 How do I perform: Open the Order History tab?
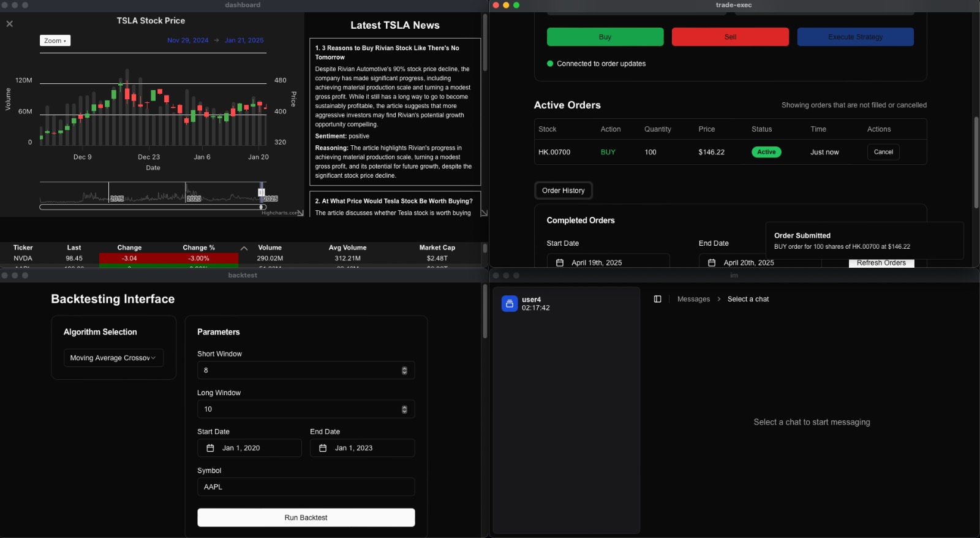pyautogui.click(x=563, y=191)
